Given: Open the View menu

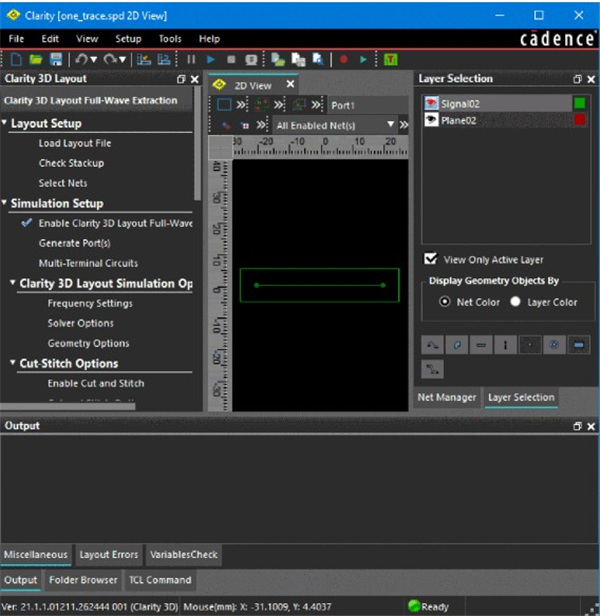Looking at the screenshot, I should click(87, 39).
